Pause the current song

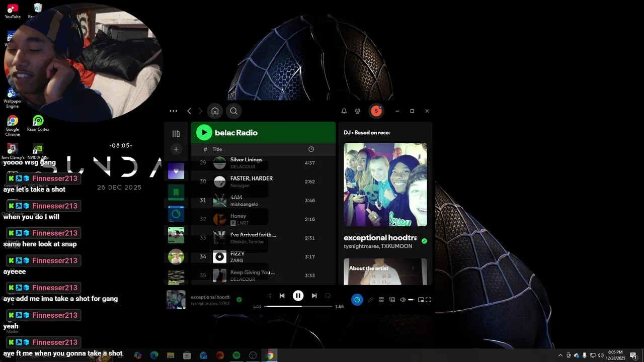(298, 296)
